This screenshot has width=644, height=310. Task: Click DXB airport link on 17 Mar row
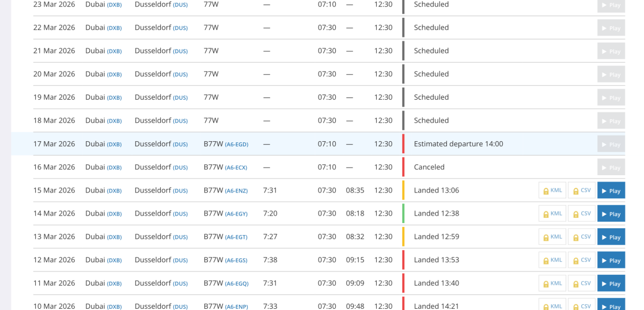tap(114, 144)
